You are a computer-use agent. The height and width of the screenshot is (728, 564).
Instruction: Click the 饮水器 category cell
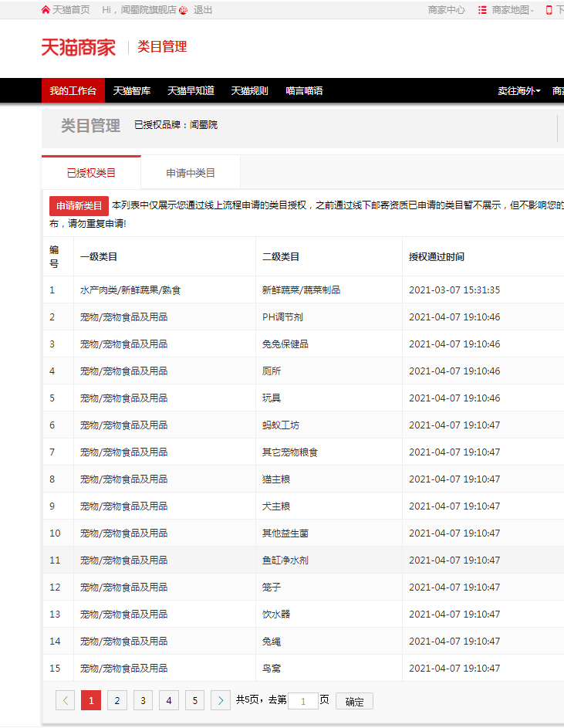click(275, 614)
